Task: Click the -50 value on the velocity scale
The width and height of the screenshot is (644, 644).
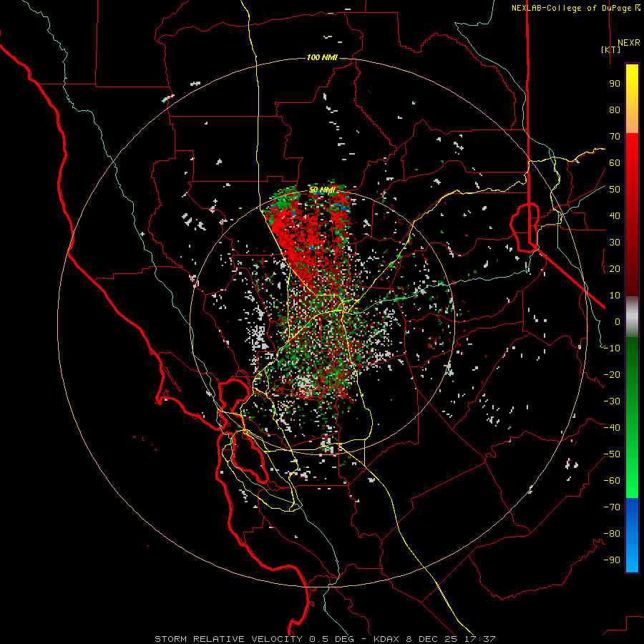Action: (x=612, y=454)
